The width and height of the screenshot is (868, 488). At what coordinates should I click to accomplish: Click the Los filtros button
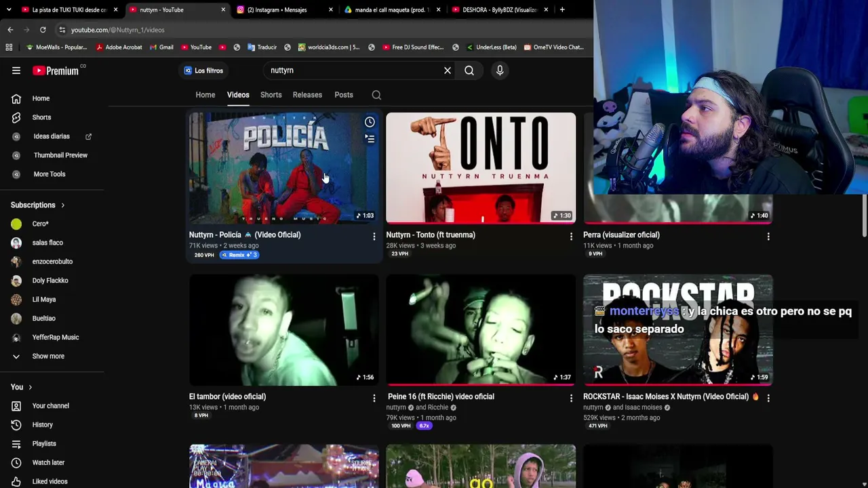point(203,70)
